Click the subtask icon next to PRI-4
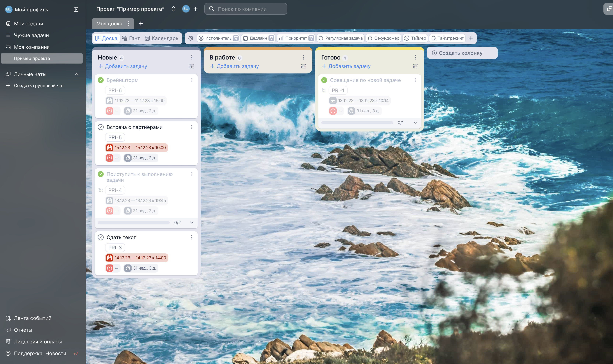The height and width of the screenshot is (364, 613). [x=101, y=190]
